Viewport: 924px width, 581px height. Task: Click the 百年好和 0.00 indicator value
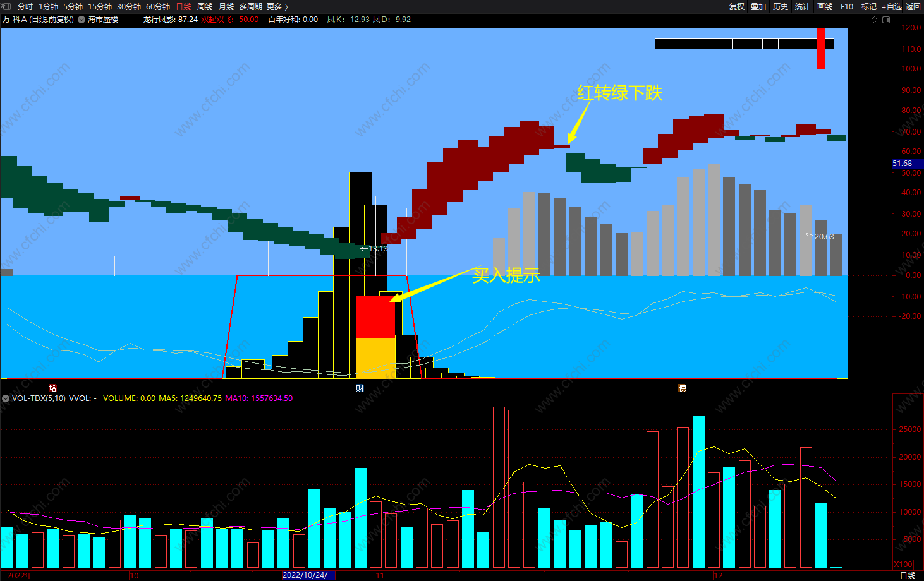(x=293, y=20)
